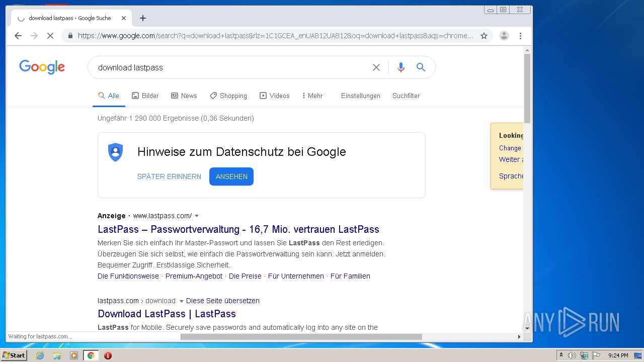Click Sprache link in yellow box
This screenshot has height=362, width=644.
pyautogui.click(x=511, y=176)
